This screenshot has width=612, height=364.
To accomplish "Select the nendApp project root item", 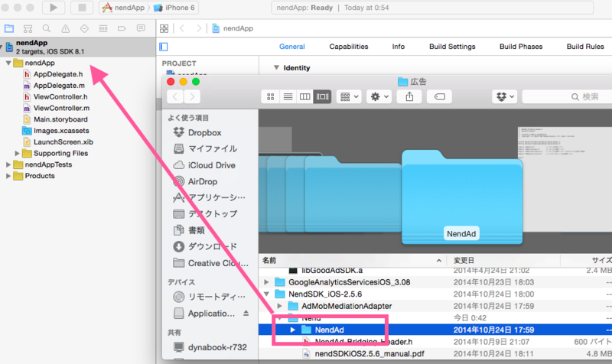I will (x=78, y=47).
